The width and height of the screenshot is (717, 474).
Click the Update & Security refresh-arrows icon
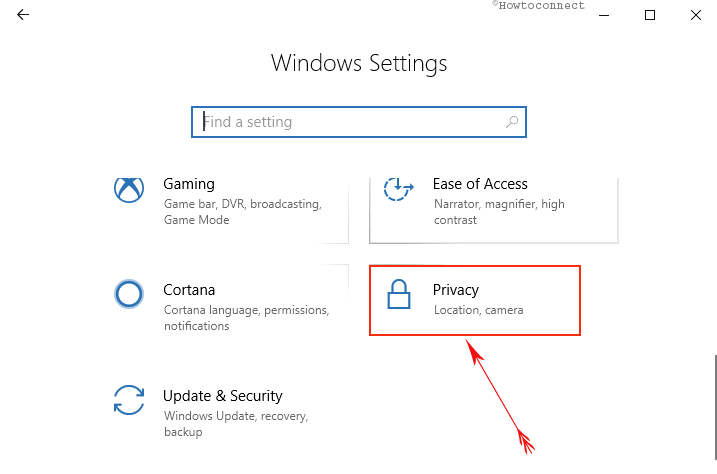(x=129, y=400)
